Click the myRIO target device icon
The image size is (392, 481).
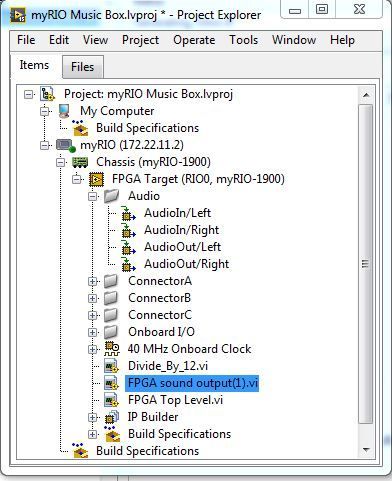pos(66,146)
